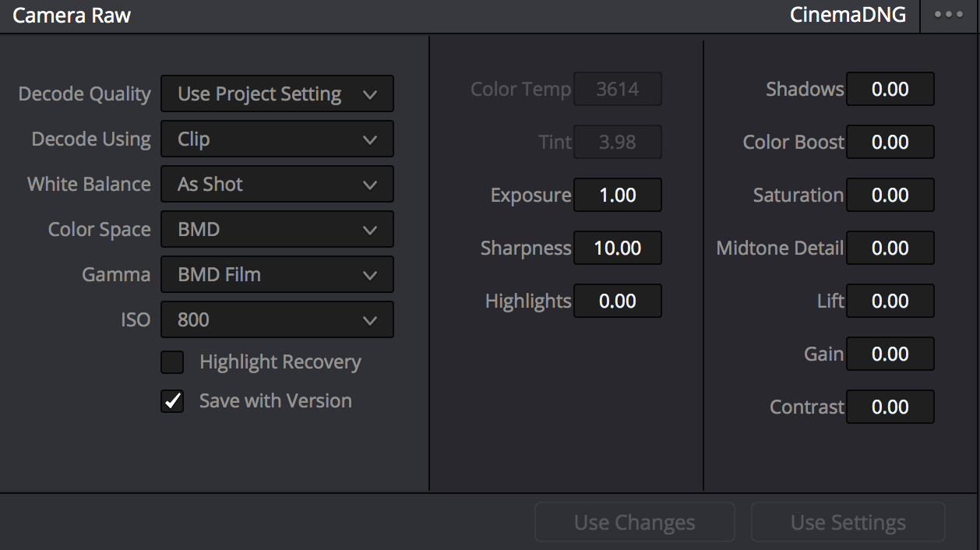
Task: Edit the Midtone Detail value field
Action: [x=890, y=248]
